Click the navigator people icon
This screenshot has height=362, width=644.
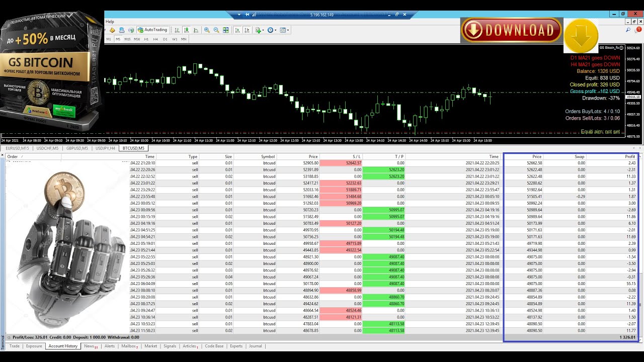click(x=122, y=30)
